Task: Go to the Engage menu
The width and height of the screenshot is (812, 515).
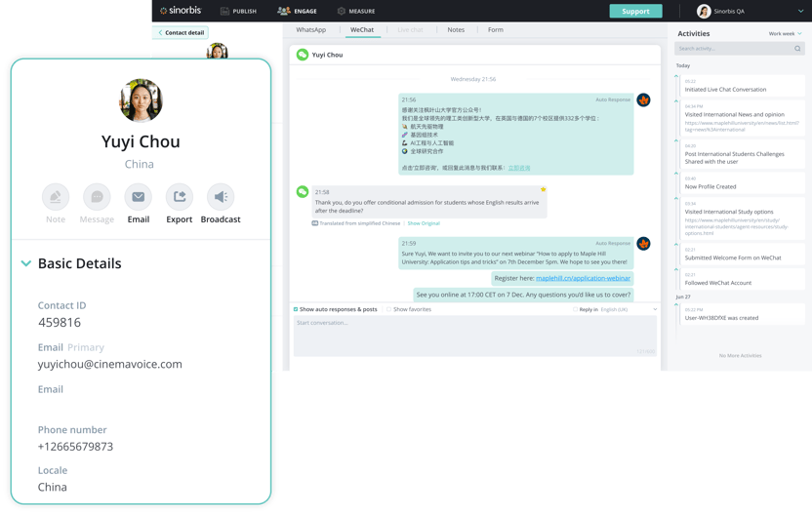Action: pos(297,12)
